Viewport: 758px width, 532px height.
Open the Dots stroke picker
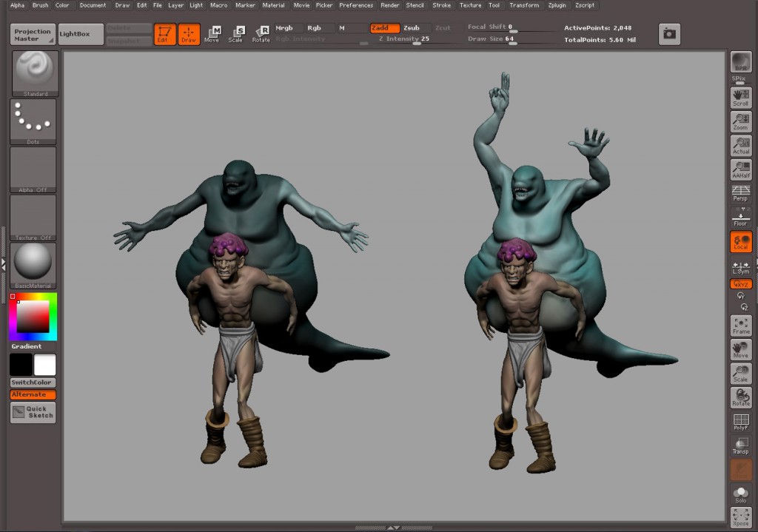(x=33, y=121)
